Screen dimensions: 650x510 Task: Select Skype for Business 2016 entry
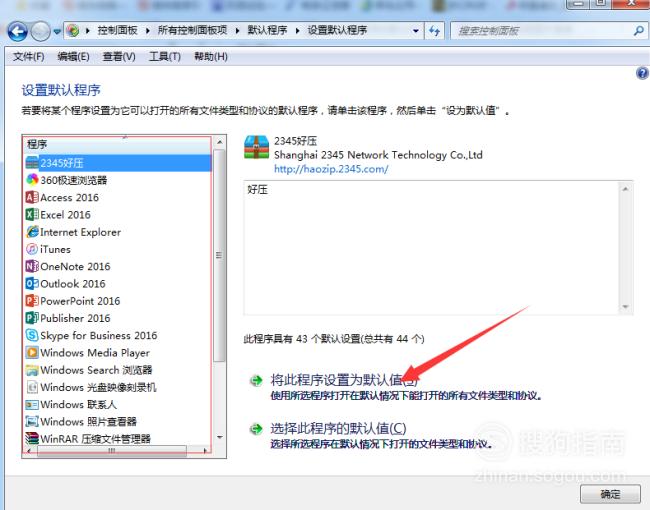[x=118, y=335]
